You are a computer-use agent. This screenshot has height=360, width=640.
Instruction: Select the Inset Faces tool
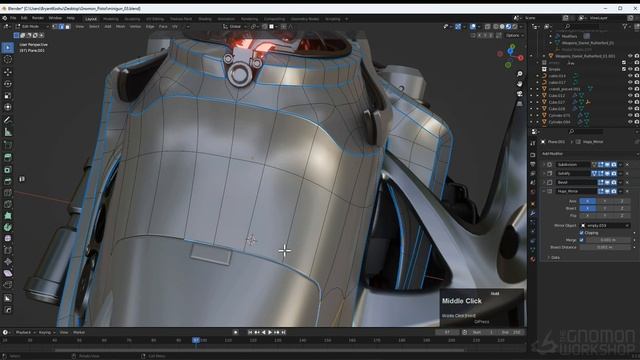coord(8,169)
